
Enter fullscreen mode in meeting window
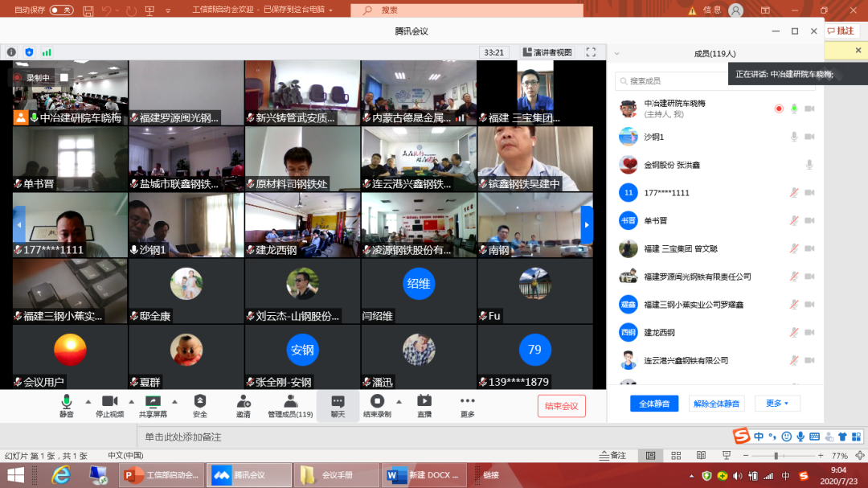pyautogui.click(x=591, y=52)
